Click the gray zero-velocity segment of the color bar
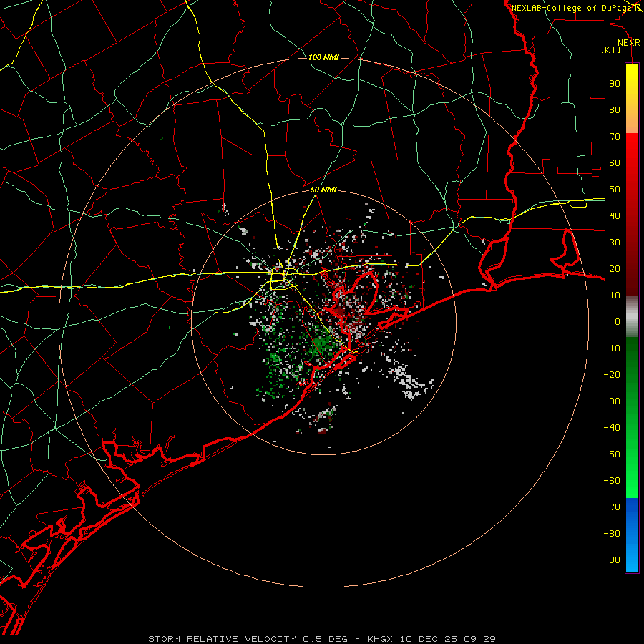The height and width of the screenshot is (644, 644). point(632,317)
